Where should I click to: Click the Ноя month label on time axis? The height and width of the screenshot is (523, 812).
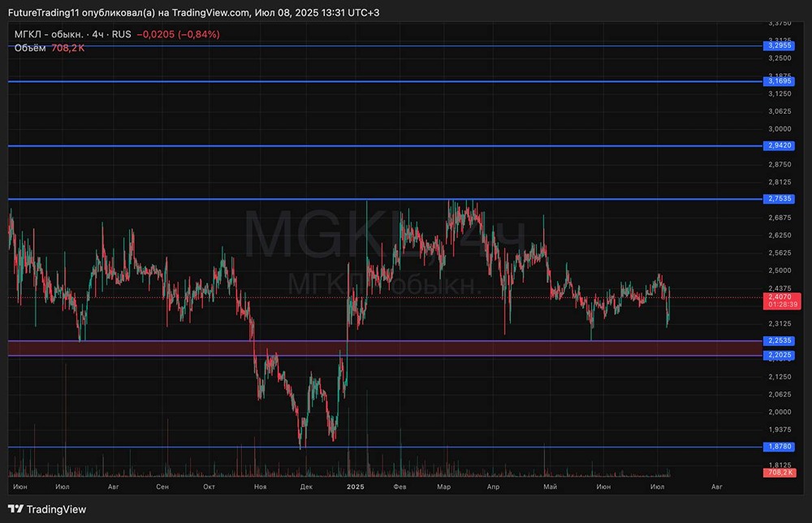[261, 486]
